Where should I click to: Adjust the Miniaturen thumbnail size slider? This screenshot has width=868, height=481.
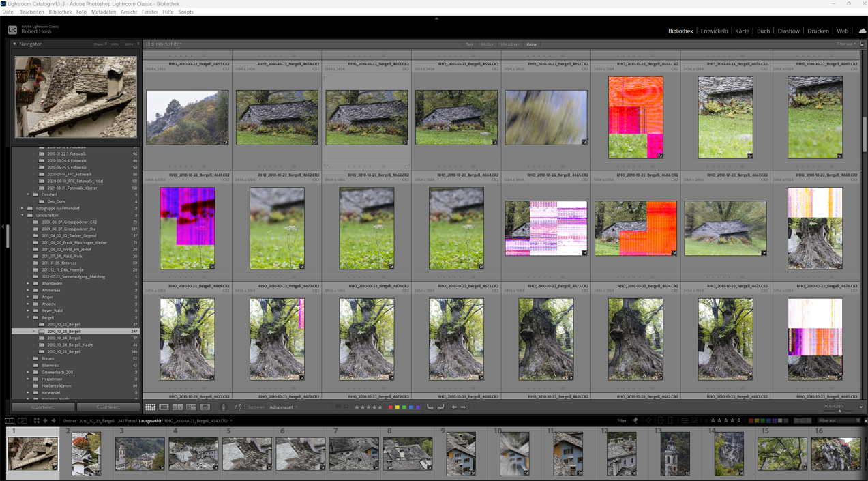(x=839, y=411)
